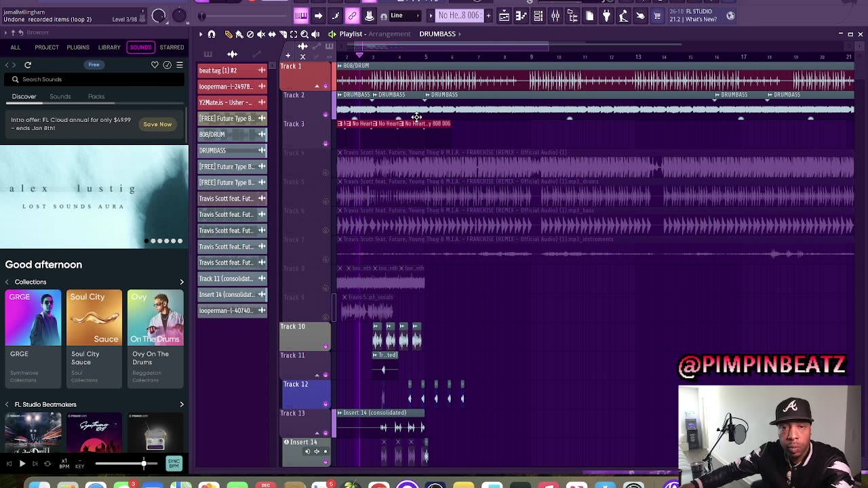
Task: Switch to the PROJECT browser tab
Action: (x=47, y=47)
